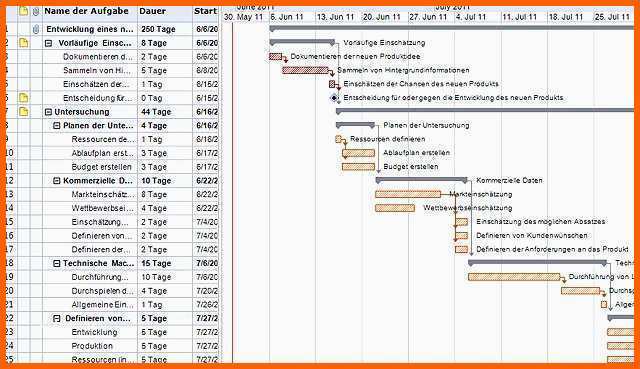Select row number 12 header
This screenshot has width=640, height=369.
click(x=9, y=181)
